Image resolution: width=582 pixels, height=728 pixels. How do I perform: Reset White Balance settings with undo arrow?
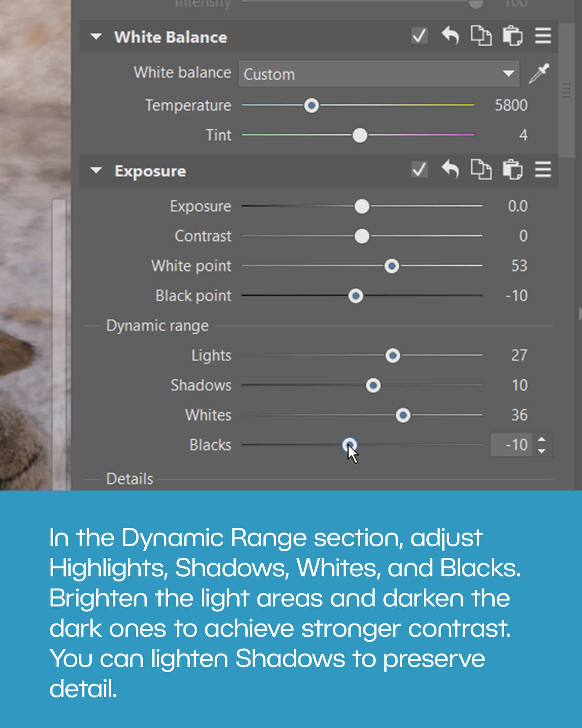coord(450,36)
